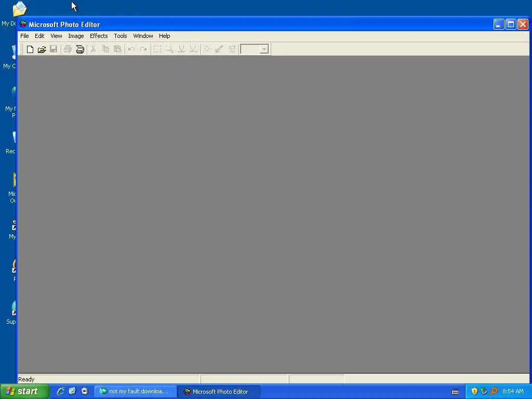Click the on-screen keyboard tray icon
The image size is (532, 399).
point(455,392)
